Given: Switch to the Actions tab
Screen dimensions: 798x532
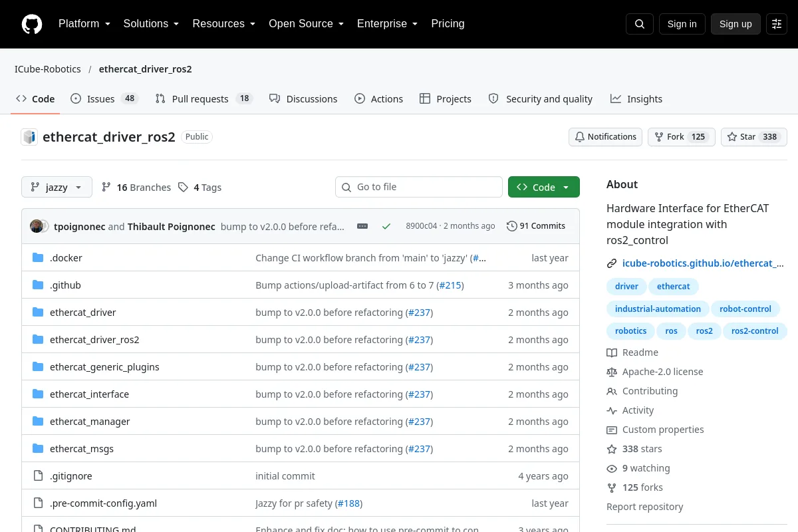Looking at the screenshot, I should 379,98.
